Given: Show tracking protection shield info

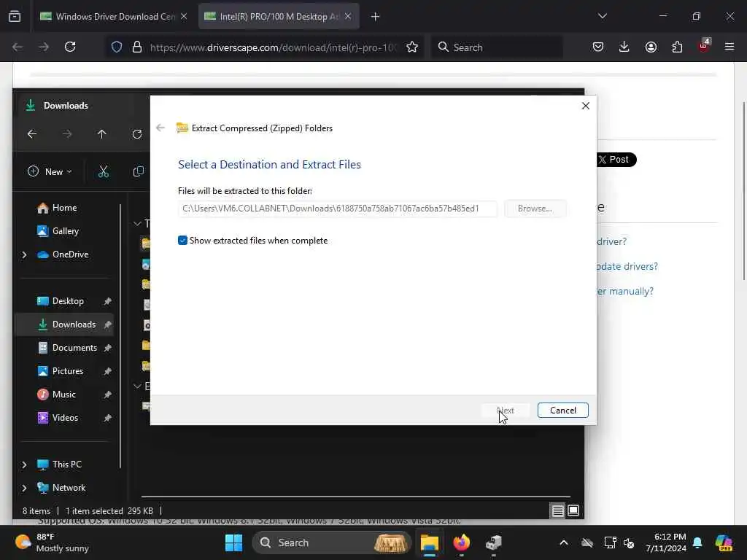Looking at the screenshot, I should tap(117, 47).
